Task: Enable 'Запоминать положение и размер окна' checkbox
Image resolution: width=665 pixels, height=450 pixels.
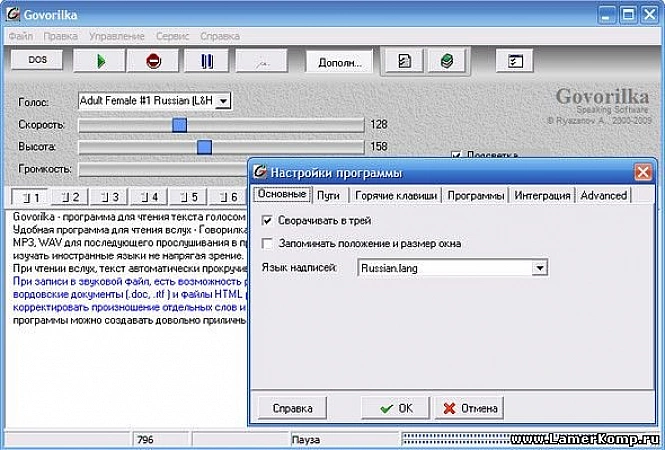Action: point(267,243)
